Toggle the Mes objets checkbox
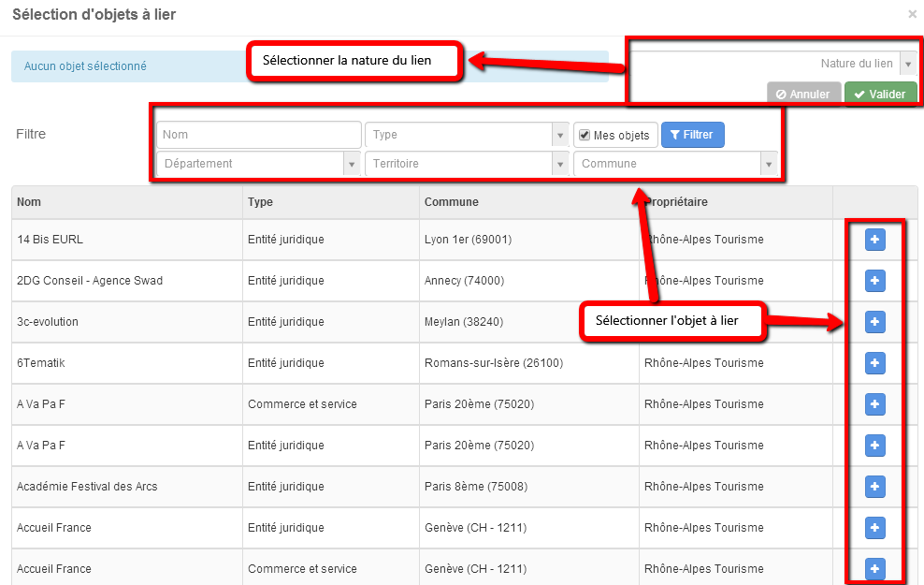Image resolution: width=924 pixels, height=585 pixels. (x=585, y=135)
